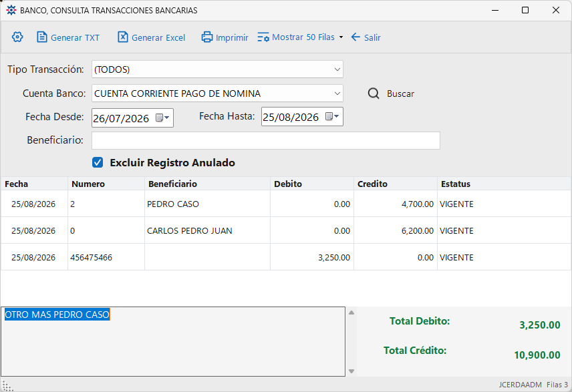
Task: Click the resize grip in status bar
Action: tap(7, 385)
